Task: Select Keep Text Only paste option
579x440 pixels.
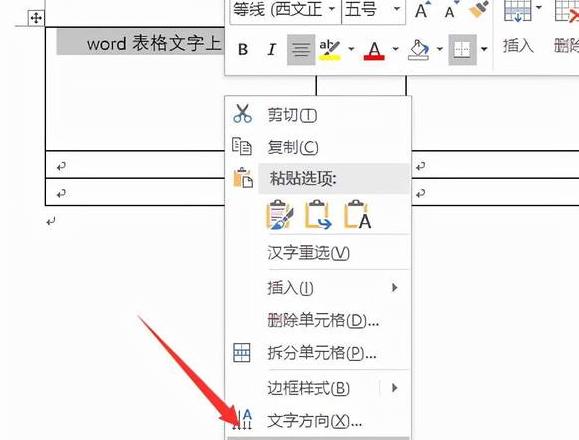Action: (358, 214)
